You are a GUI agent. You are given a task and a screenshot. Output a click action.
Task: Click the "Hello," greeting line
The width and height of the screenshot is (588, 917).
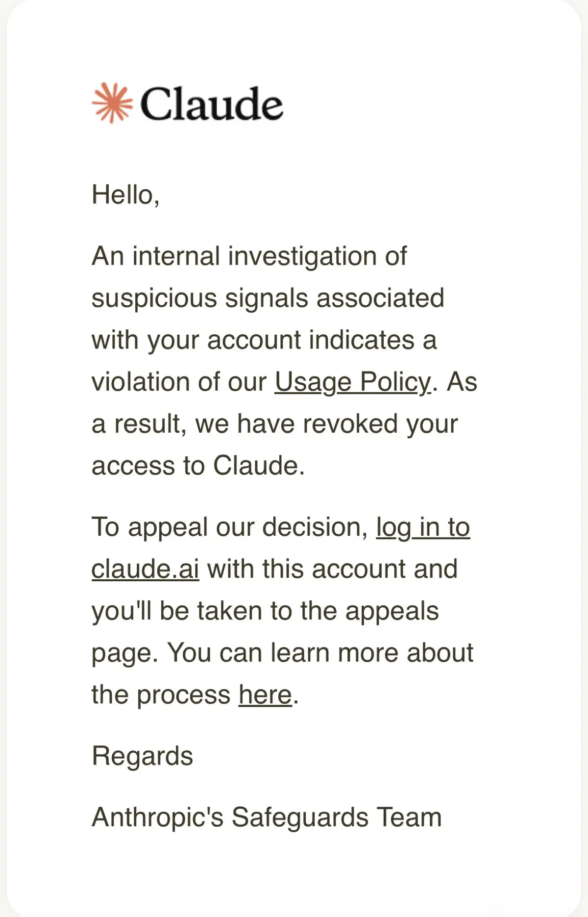(126, 195)
